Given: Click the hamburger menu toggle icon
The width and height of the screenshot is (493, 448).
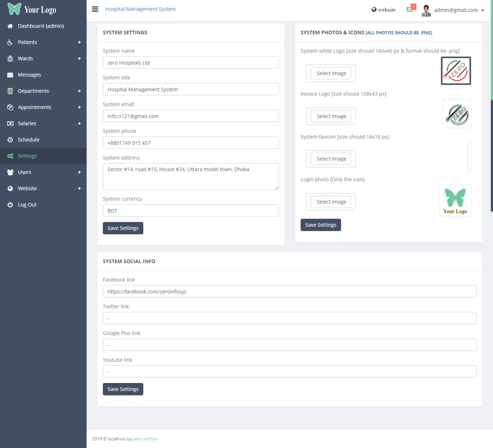Looking at the screenshot, I should click(95, 9).
